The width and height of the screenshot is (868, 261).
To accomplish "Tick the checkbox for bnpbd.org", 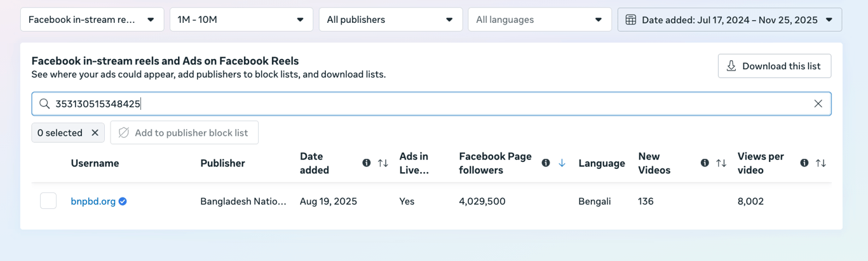I will pyautogui.click(x=48, y=201).
